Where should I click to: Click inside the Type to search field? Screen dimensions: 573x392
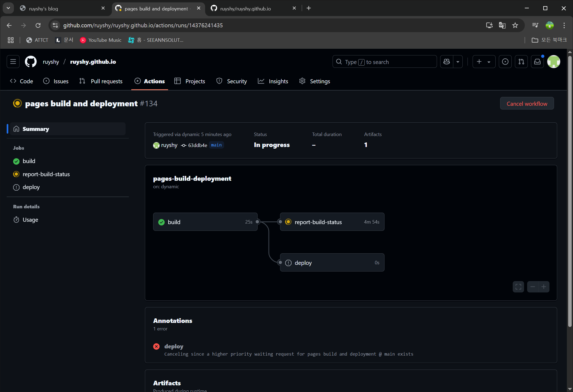(384, 62)
